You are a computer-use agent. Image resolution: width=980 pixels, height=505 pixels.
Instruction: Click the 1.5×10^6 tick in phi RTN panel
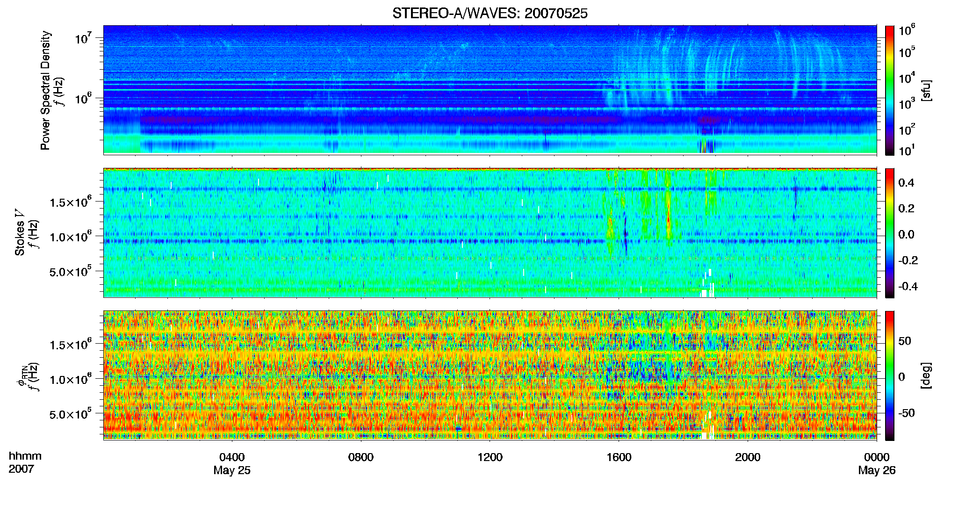click(x=71, y=344)
